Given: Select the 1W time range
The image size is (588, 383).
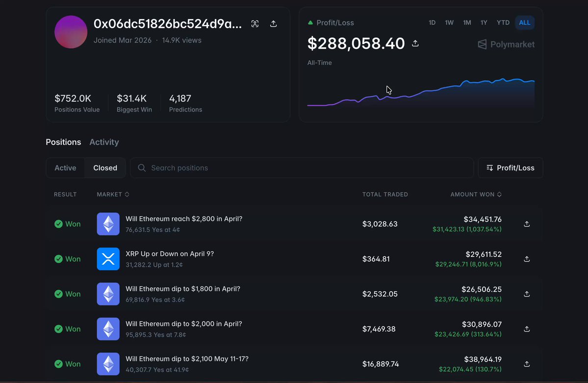Looking at the screenshot, I should coord(449,23).
